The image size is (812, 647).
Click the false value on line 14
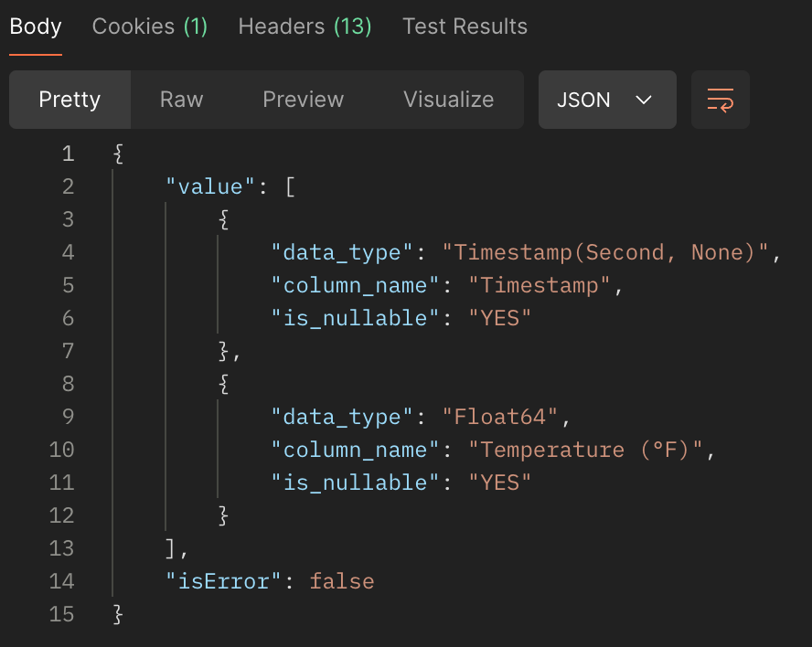(x=342, y=581)
